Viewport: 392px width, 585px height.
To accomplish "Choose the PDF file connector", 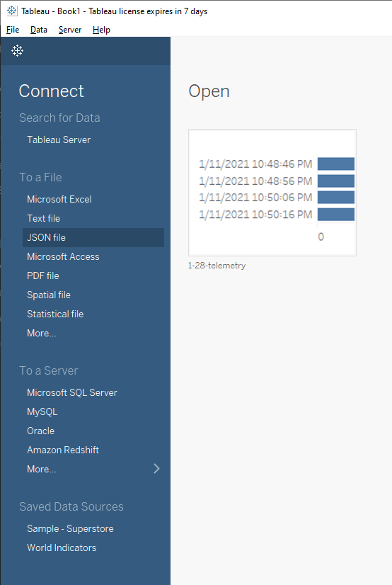I will coord(43,276).
